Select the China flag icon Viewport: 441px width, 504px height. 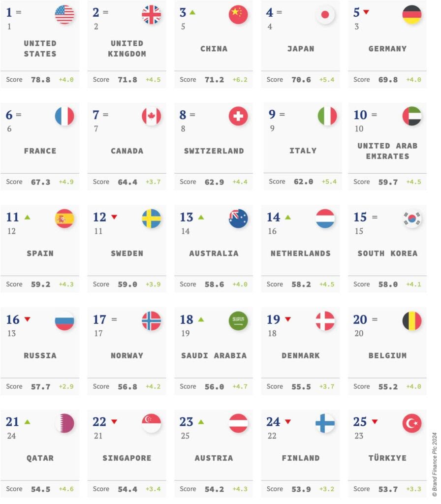(238, 15)
